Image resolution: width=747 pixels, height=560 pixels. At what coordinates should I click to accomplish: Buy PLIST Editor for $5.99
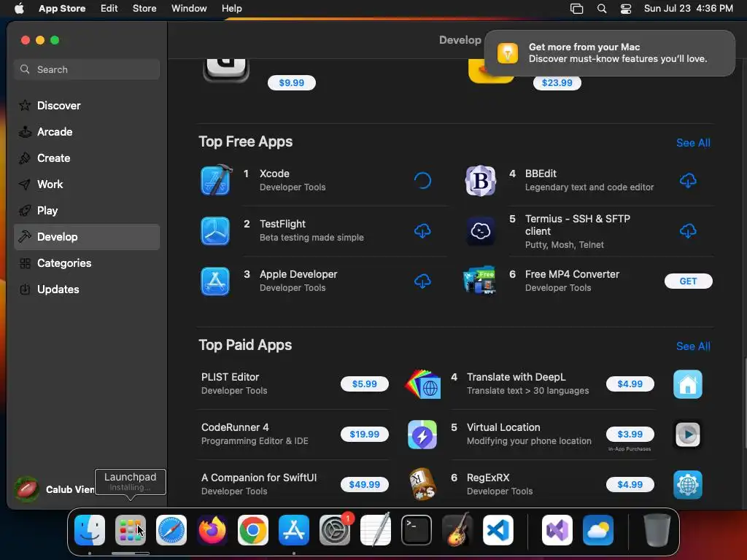(x=365, y=384)
